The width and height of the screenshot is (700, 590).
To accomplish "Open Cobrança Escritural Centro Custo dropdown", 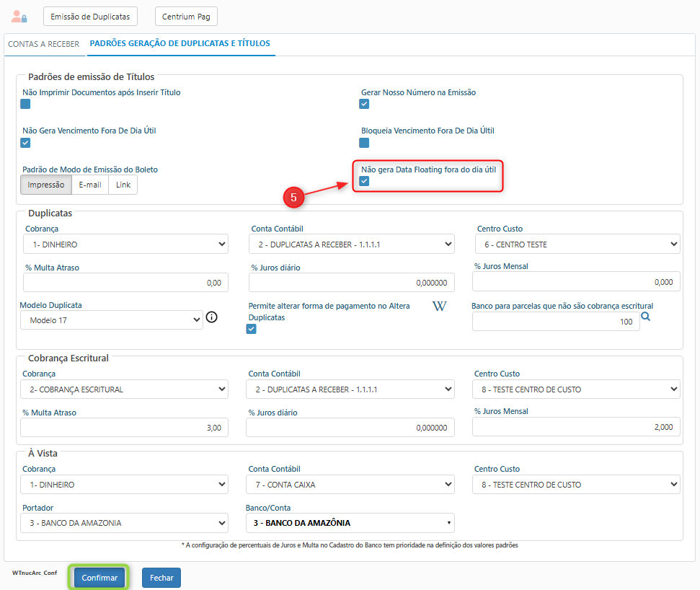I will click(576, 389).
